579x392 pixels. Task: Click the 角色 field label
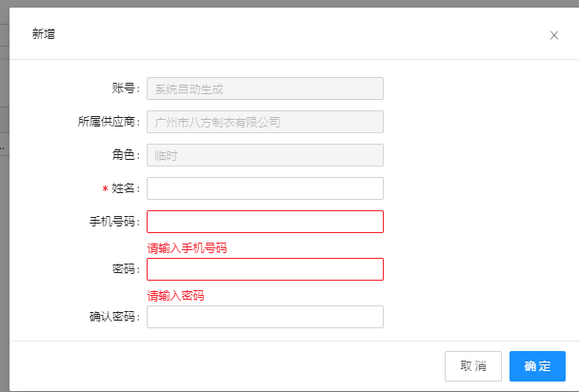click(125, 155)
